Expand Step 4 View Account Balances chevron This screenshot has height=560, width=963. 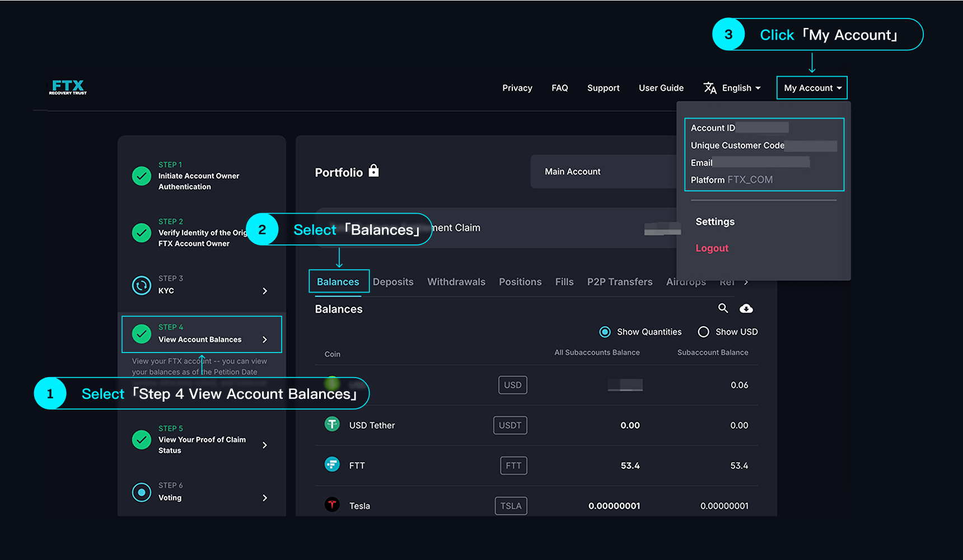[265, 340]
